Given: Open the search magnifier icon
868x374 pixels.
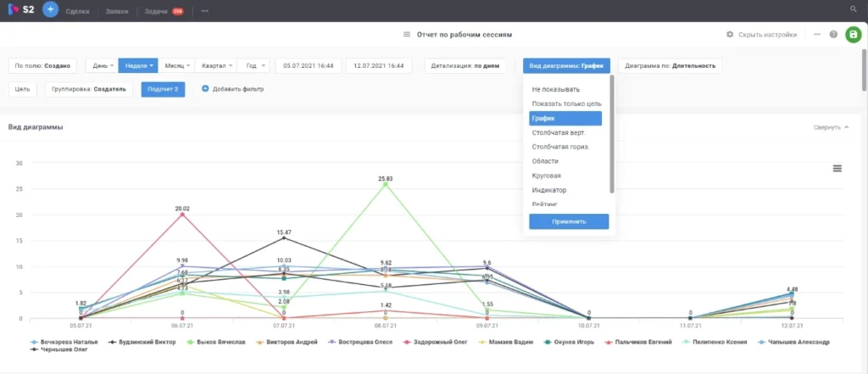Looking at the screenshot, I should coord(853,9).
